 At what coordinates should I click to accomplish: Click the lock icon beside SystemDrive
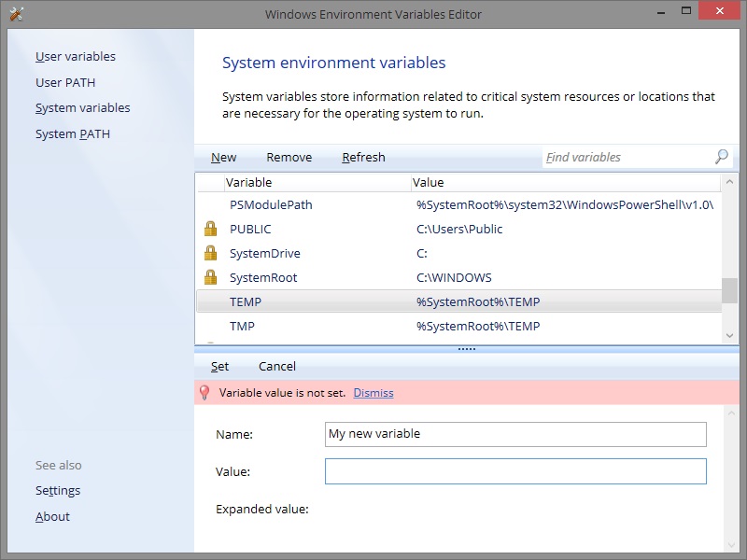(x=211, y=253)
